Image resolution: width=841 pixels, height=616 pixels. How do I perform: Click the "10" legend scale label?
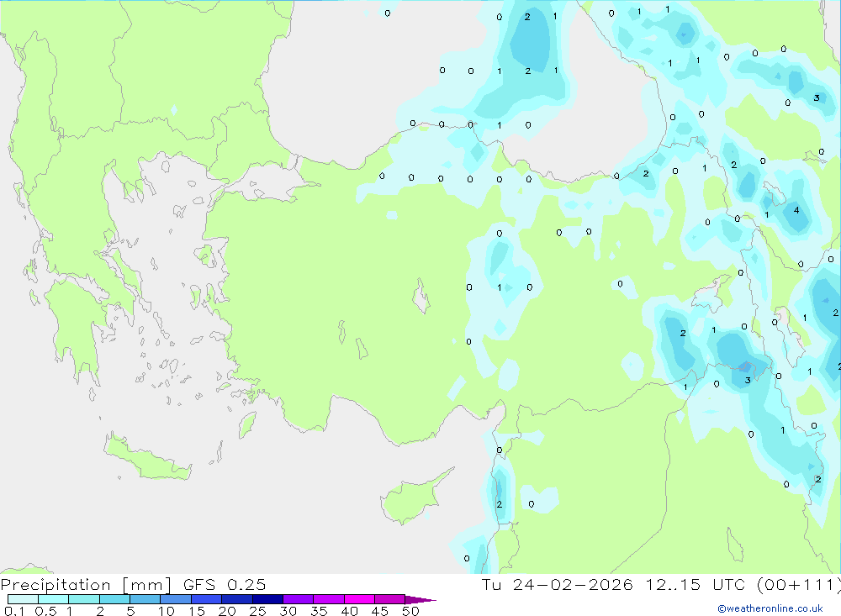166,611
